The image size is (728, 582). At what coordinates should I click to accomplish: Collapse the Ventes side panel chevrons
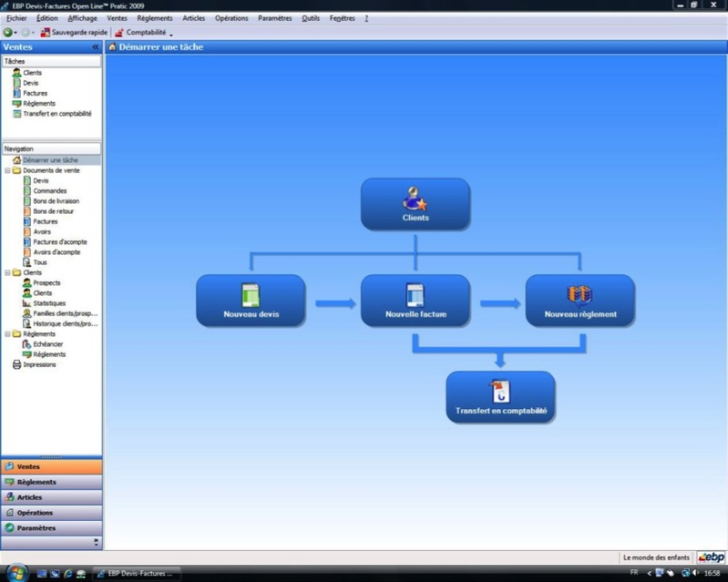(x=95, y=46)
